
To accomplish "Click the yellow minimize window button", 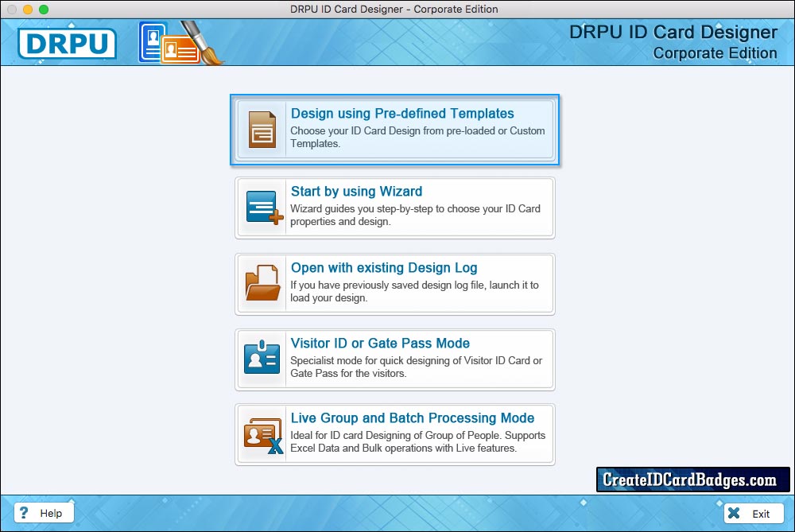I will click(28, 9).
